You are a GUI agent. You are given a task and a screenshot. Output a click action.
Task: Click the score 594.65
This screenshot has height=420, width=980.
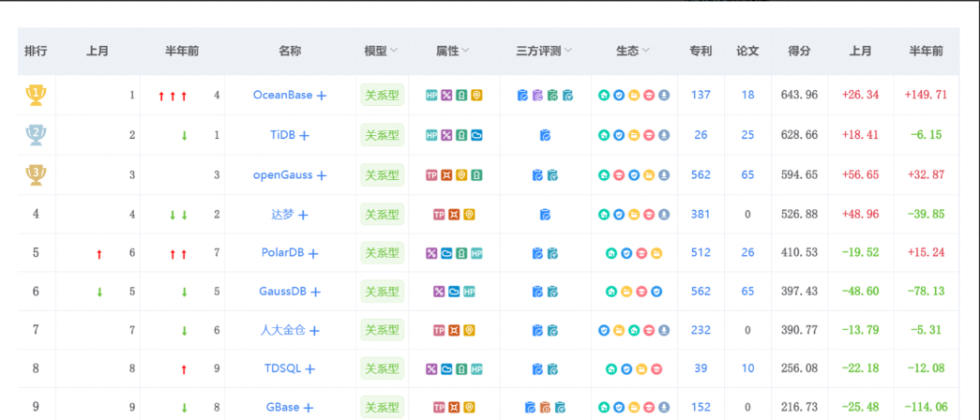[799, 175]
